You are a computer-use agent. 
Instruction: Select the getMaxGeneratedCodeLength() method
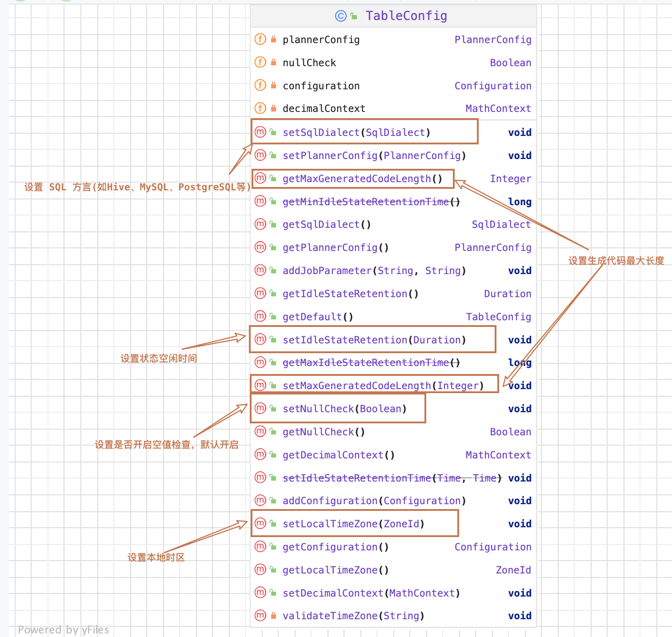(x=362, y=179)
